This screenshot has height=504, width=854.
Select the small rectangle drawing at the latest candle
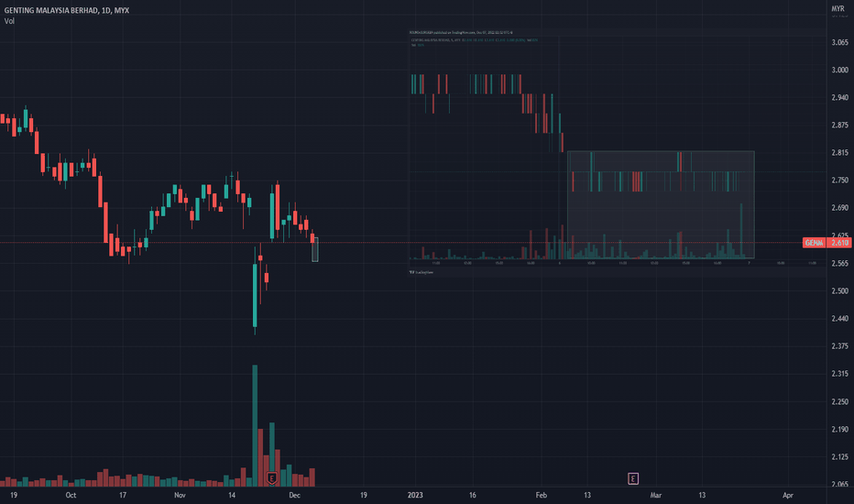click(x=315, y=249)
